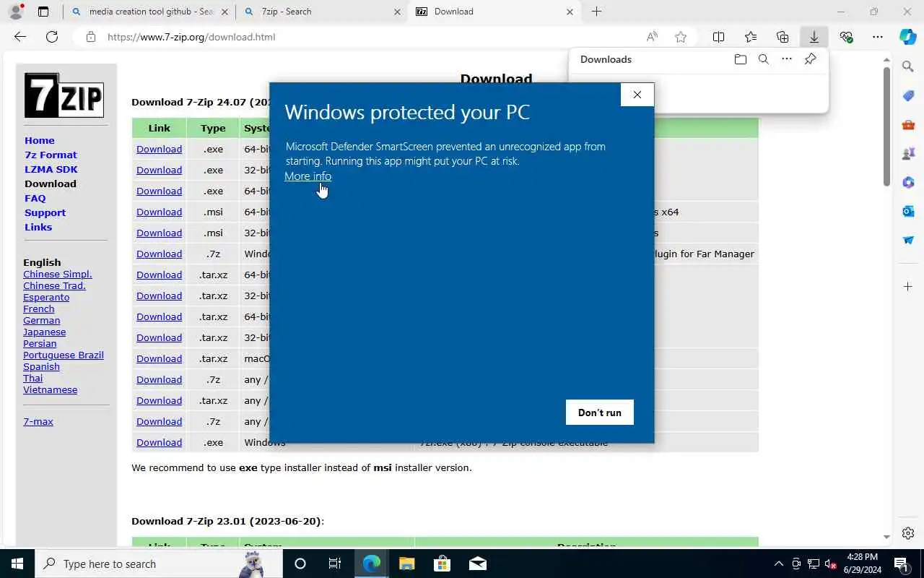Viewport: 924px width, 578px height.
Task: Open Browser essentials heart icon
Action: tap(846, 37)
